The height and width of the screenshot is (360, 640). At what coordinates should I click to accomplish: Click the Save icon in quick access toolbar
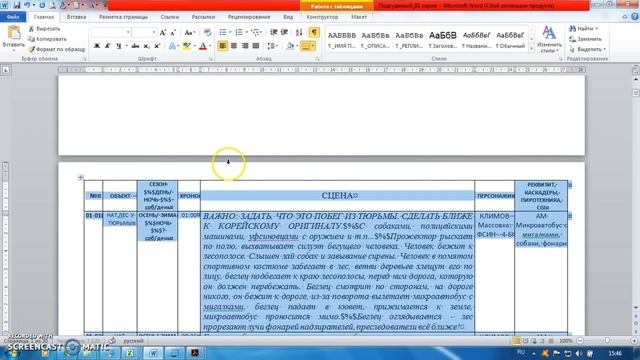[17, 5]
